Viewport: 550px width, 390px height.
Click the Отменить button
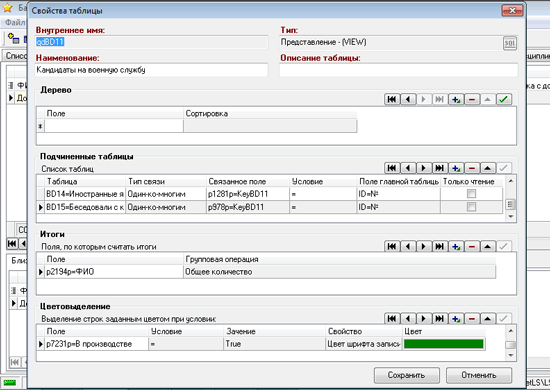tap(479, 375)
